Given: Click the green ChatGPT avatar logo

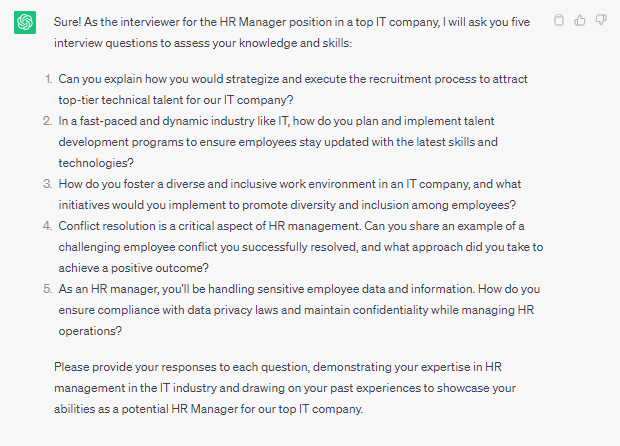Looking at the screenshot, I should tap(25, 23).
